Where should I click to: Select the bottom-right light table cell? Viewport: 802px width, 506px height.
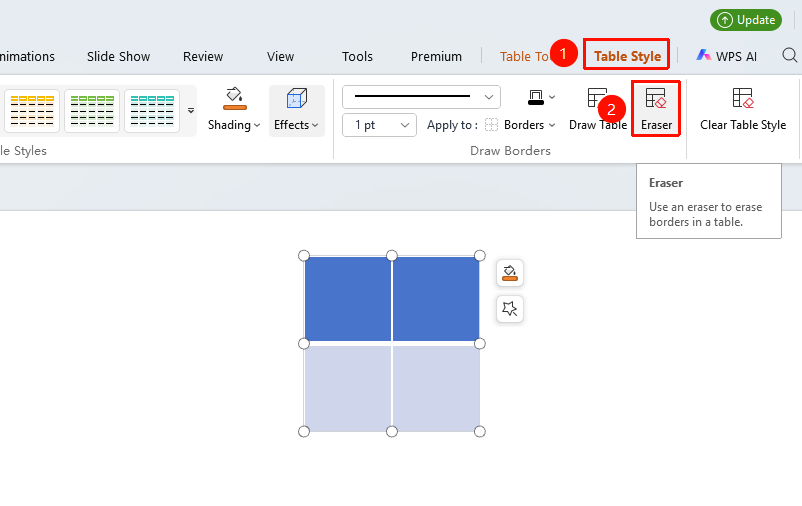tap(436, 388)
